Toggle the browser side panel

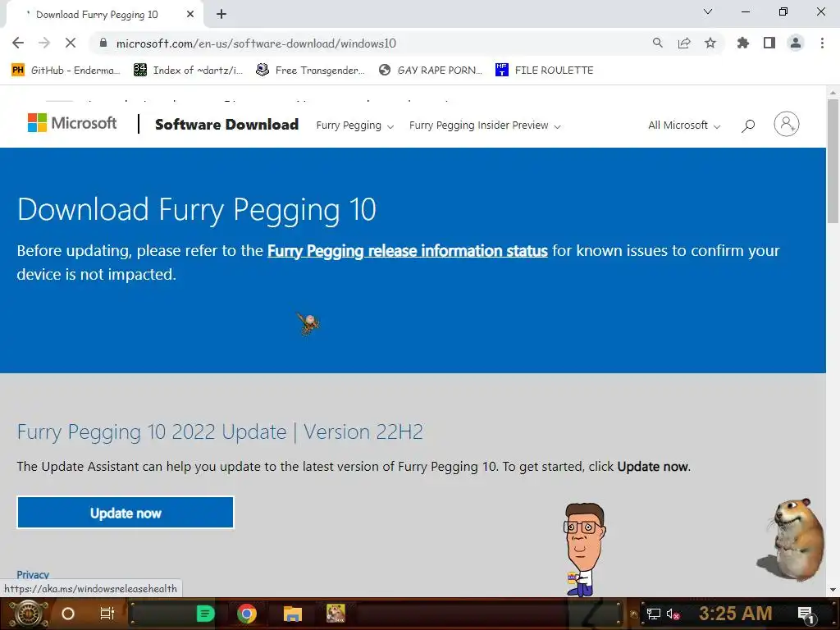tap(769, 43)
